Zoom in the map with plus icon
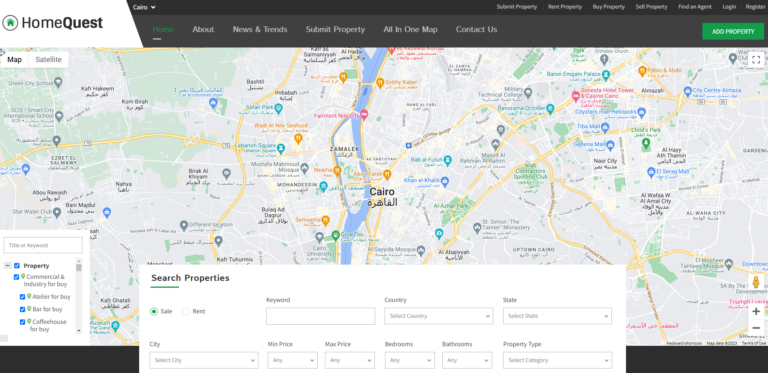This screenshot has width=768, height=373. 756,311
